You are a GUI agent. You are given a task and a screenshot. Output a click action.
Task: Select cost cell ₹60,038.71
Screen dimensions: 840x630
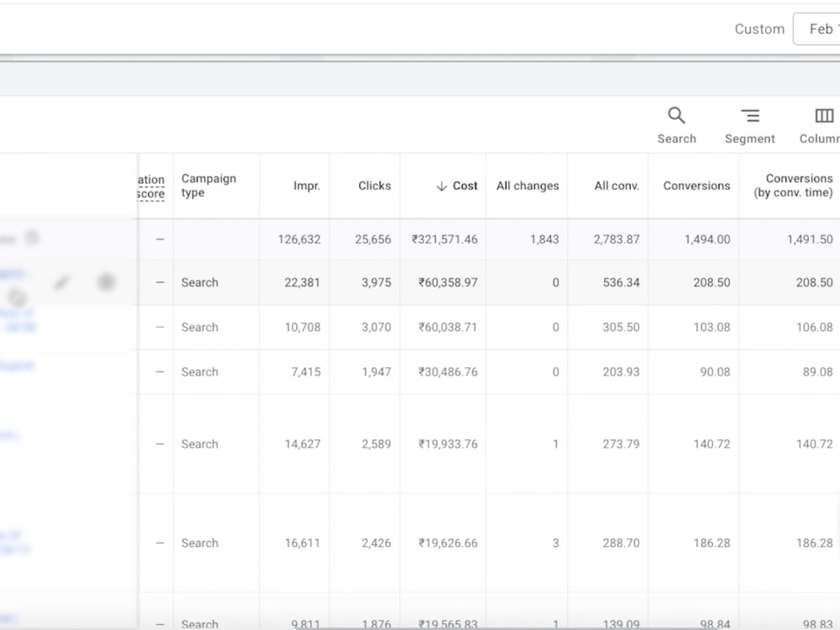coord(448,328)
